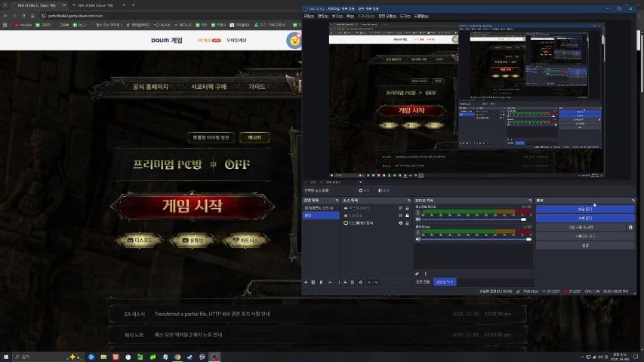Open the audio mixer three-dot options menu
Image resolution: width=644 pixels, height=362 pixels.
[425, 274]
